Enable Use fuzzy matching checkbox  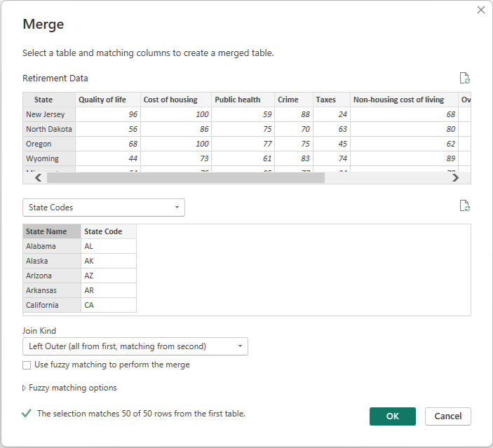(27, 365)
